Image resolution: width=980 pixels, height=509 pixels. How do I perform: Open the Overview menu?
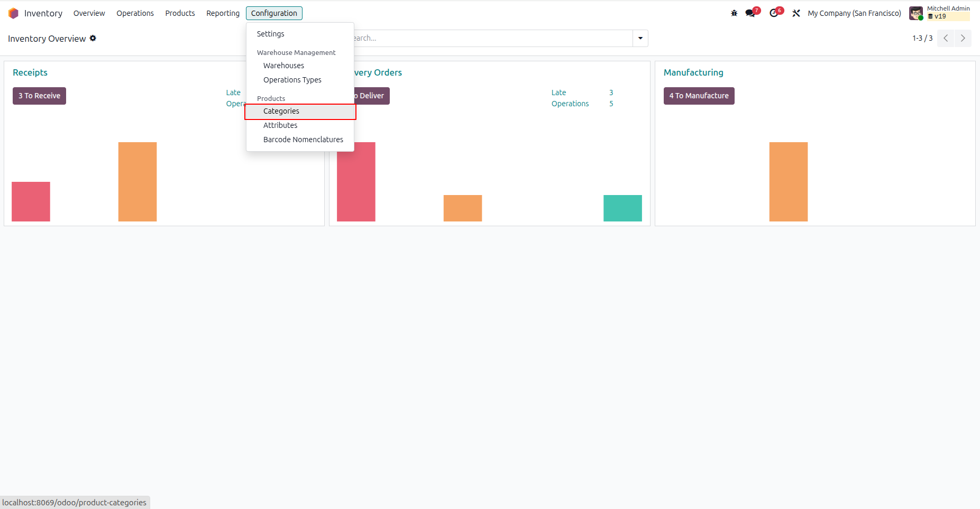pyautogui.click(x=89, y=13)
